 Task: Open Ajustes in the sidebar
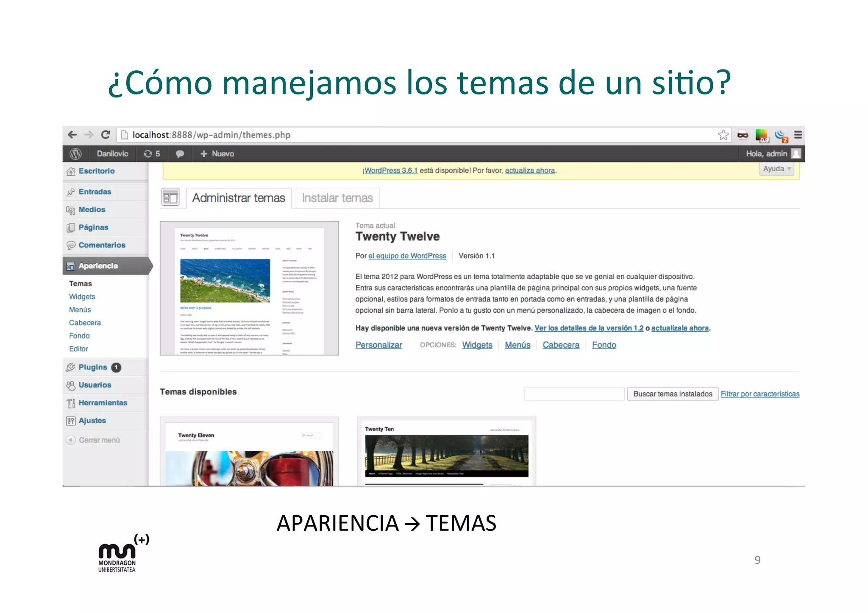pos(92,421)
